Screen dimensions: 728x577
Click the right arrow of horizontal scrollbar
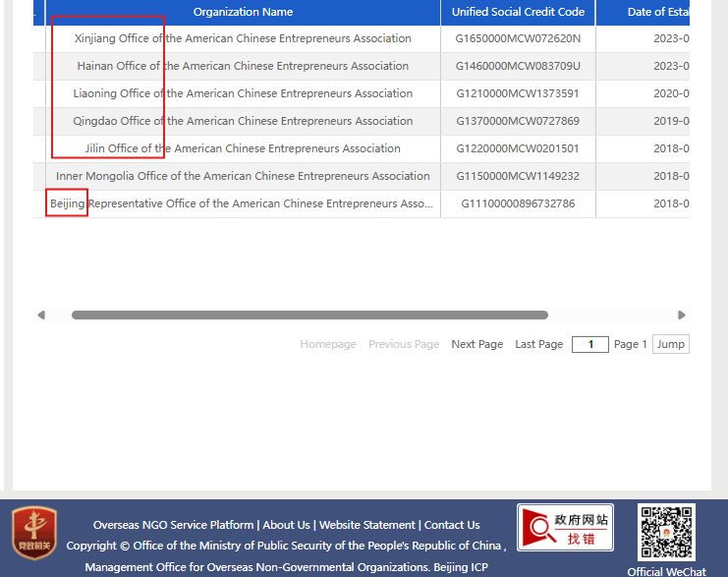click(681, 315)
